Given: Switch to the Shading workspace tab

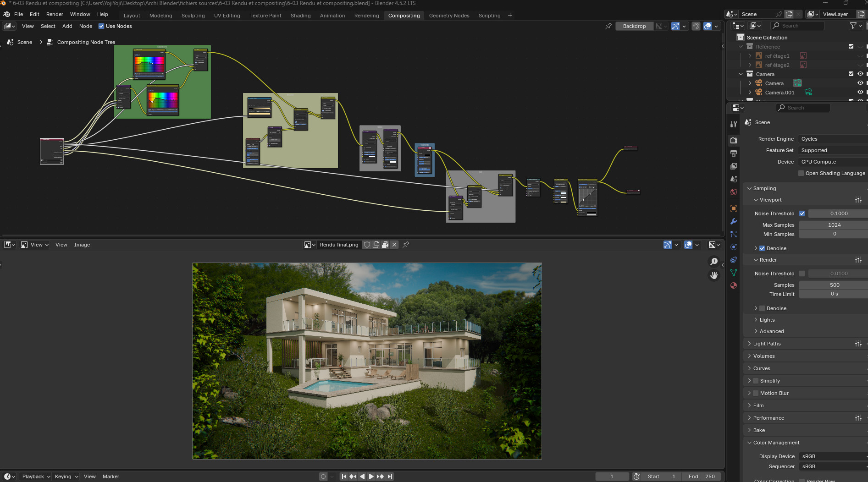Looking at the screenshot, I should [x=300, y=16].
